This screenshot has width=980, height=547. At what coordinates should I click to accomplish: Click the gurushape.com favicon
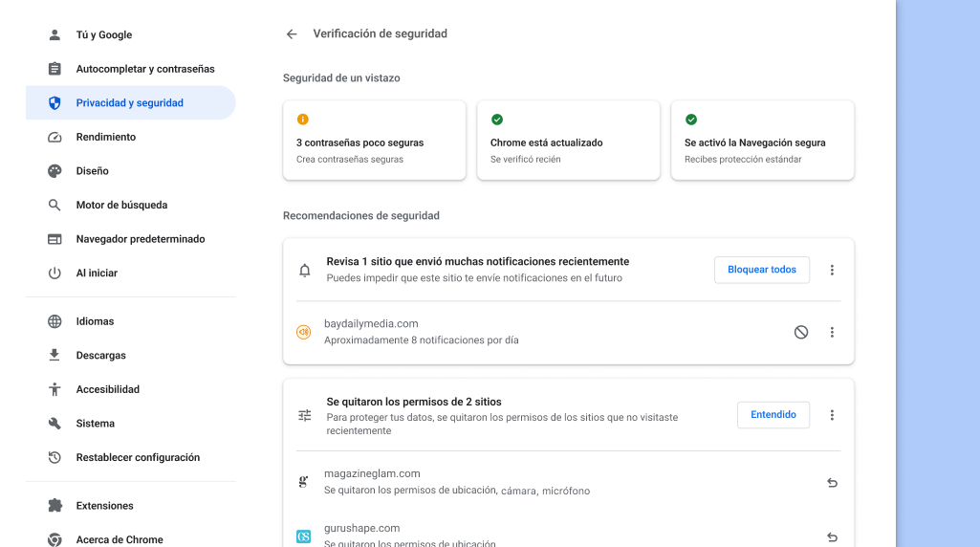(304, 536)
